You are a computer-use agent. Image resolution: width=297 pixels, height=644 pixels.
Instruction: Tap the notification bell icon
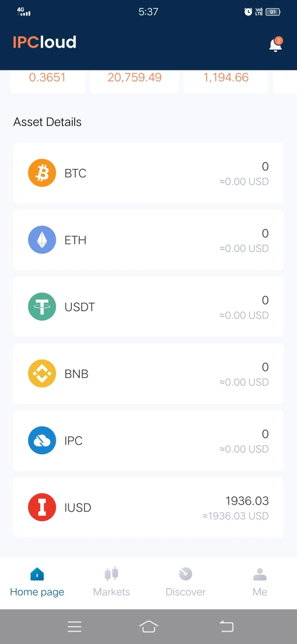pyautogui.click(x=275, y=45)
